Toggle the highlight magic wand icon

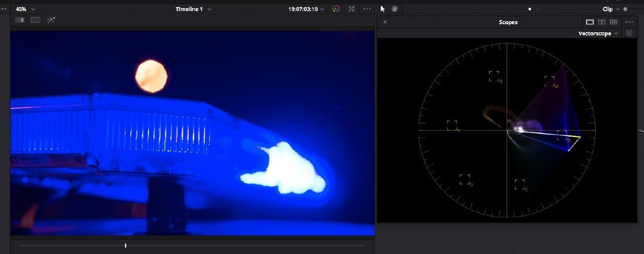click(x=51, y=20)
